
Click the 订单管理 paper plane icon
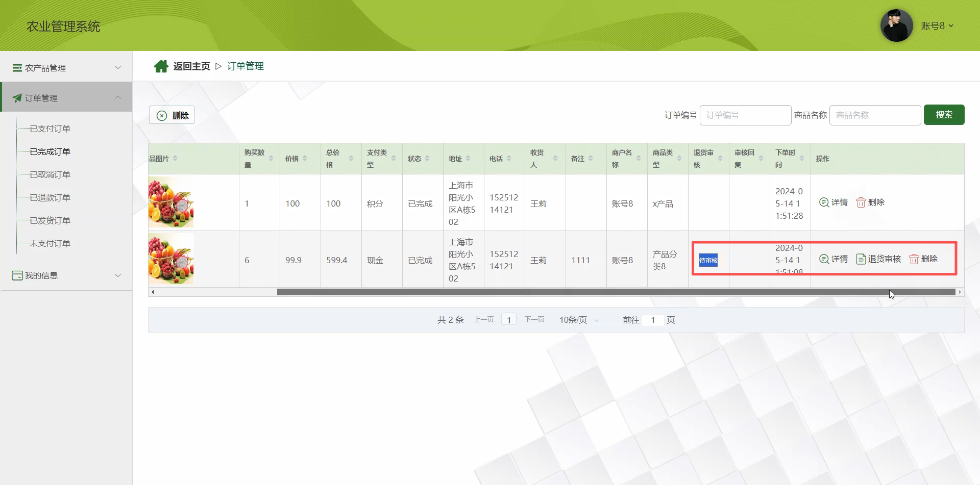(x=17, y=98)
